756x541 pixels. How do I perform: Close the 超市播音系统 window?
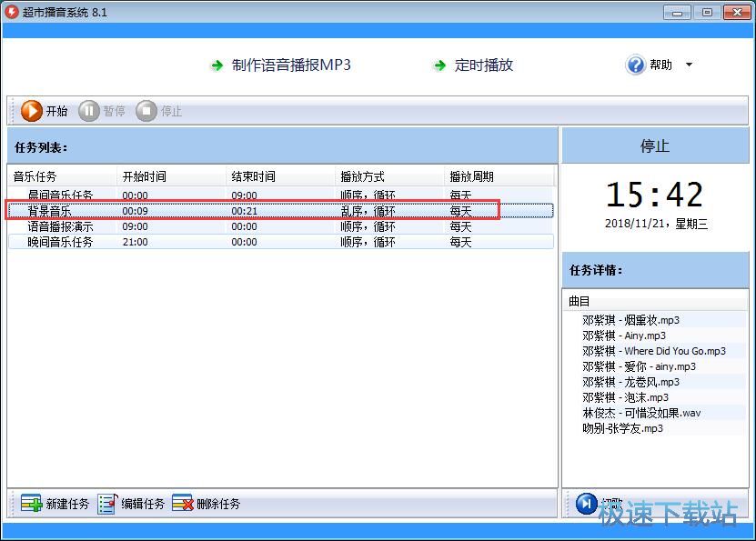click(737, 13)
